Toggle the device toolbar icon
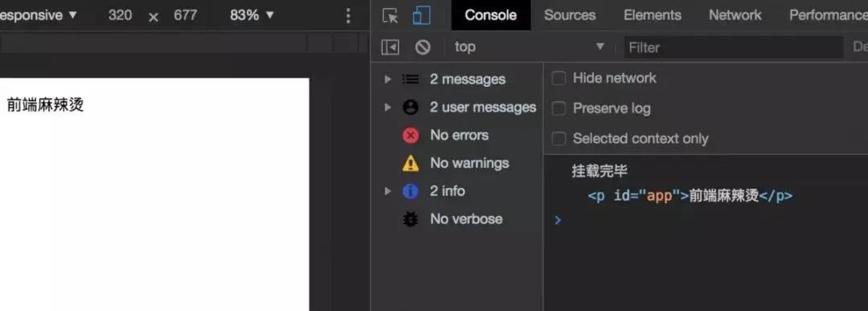 click(422, 15)
